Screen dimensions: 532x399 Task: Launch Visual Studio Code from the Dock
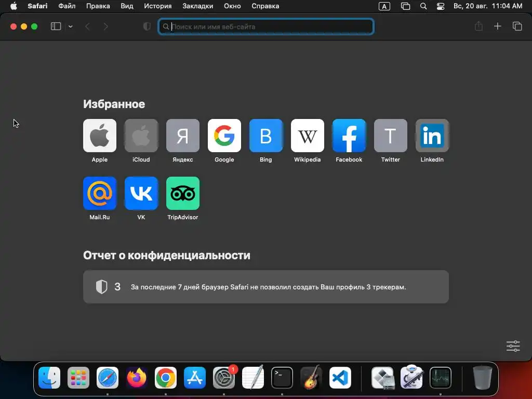tap(340, 378)
